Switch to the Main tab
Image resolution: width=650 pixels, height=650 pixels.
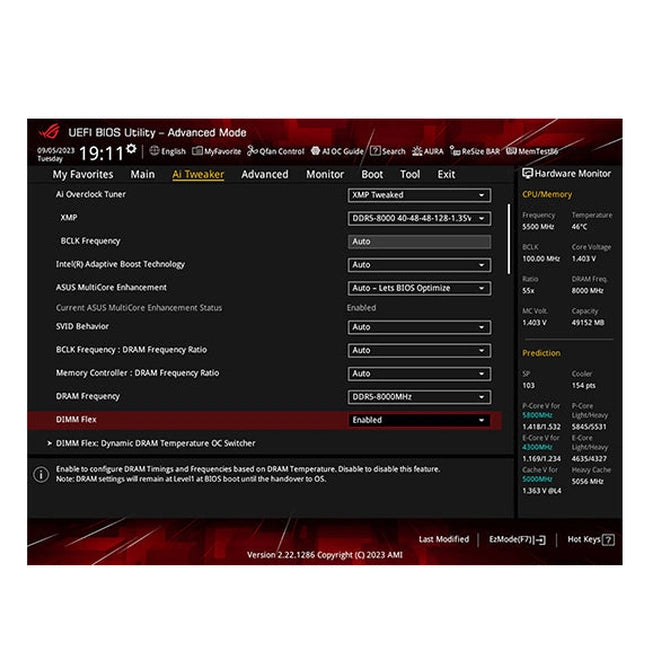pyautogui.click(x=143, y=174)
